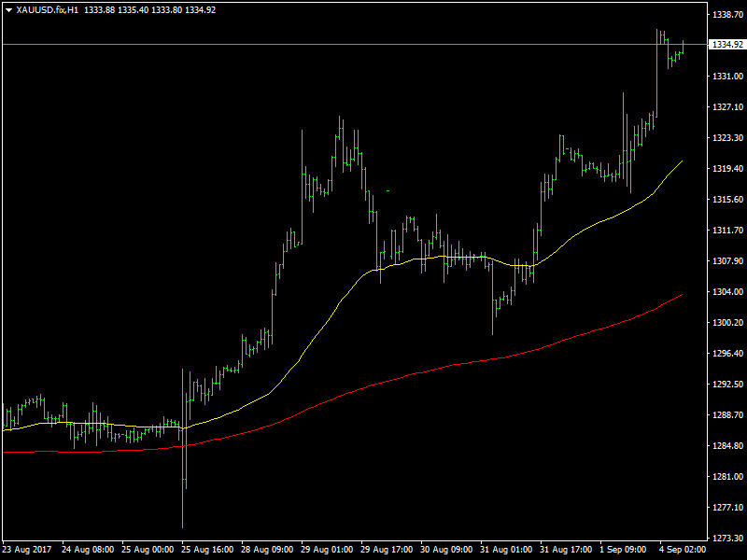
Task: Select price scale label 1307.90
Action: (x=727, y=261)
